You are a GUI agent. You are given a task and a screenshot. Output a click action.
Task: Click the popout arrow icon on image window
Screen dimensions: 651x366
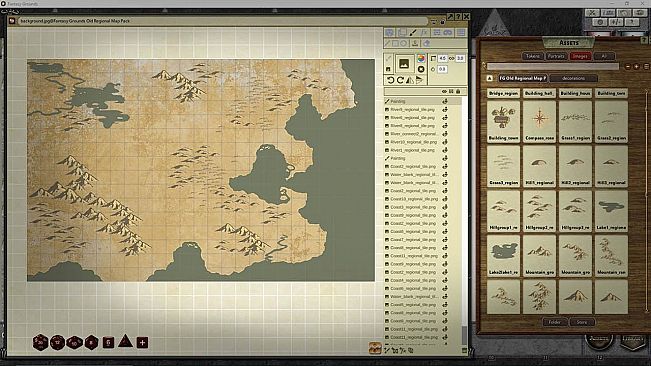[450, 17]
